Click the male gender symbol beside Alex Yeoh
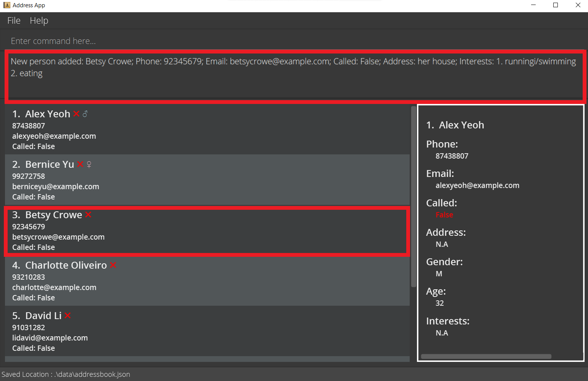The image size is (588, 381). pos(85,114)
